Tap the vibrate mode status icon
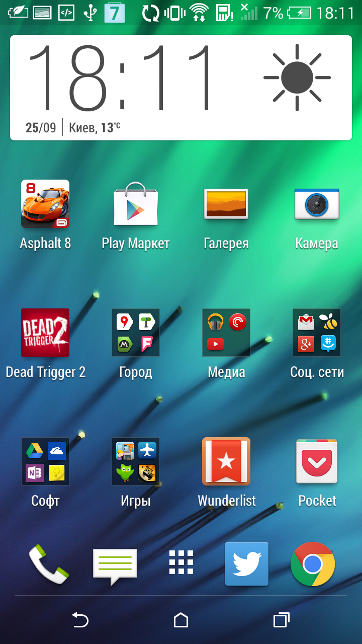This screenshot has height=644, width=362. tap(174, 12)
